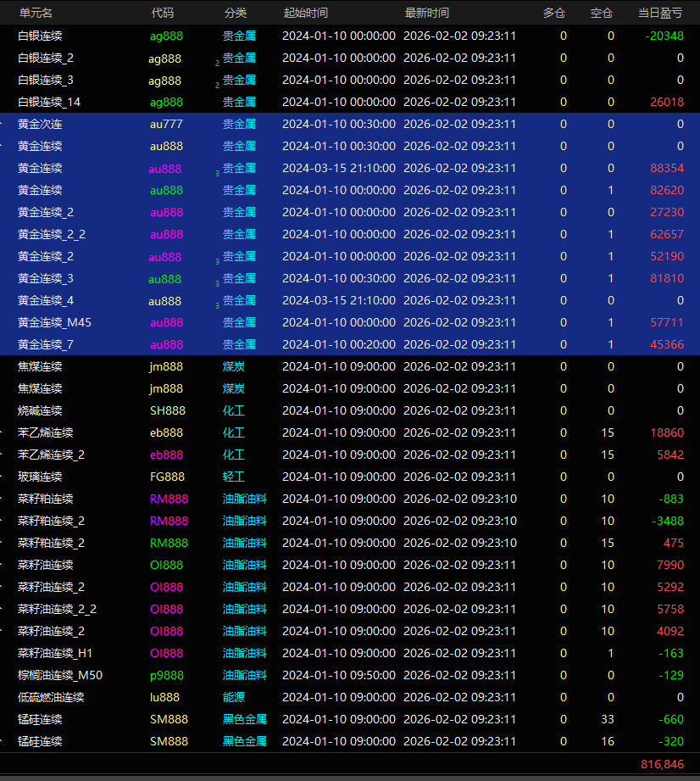Click green marker 3 in 黄金连续_4 row
The height and width of the screenshot is (781, 700).
coord(217,305)
